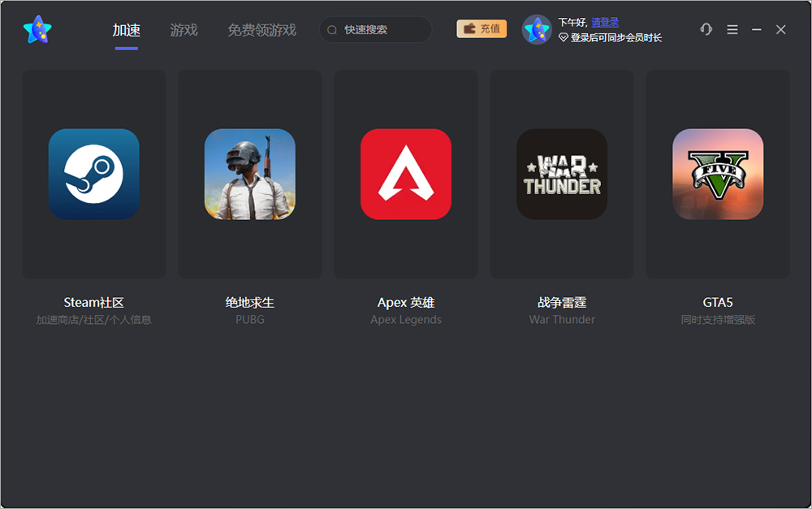Select the War Thunder icon
This screenshot has height=509, width=812.
point(562,174)
